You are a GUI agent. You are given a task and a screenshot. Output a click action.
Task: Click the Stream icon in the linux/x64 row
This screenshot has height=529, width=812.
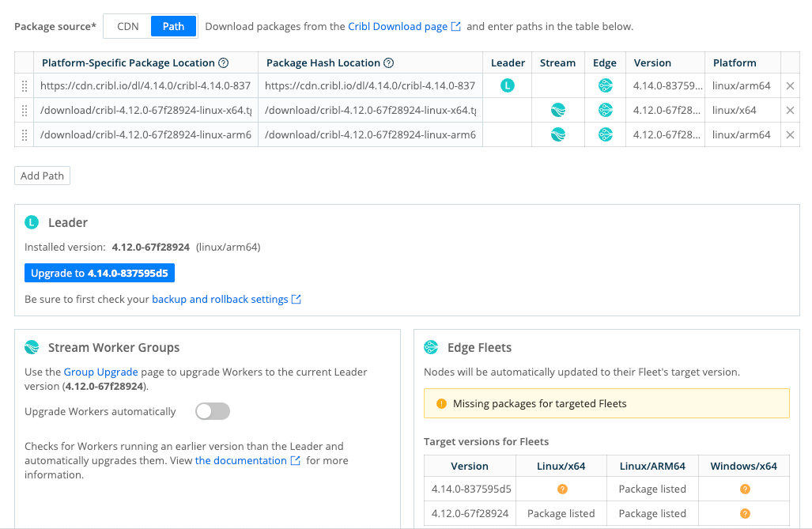click(x=558, y=111)
